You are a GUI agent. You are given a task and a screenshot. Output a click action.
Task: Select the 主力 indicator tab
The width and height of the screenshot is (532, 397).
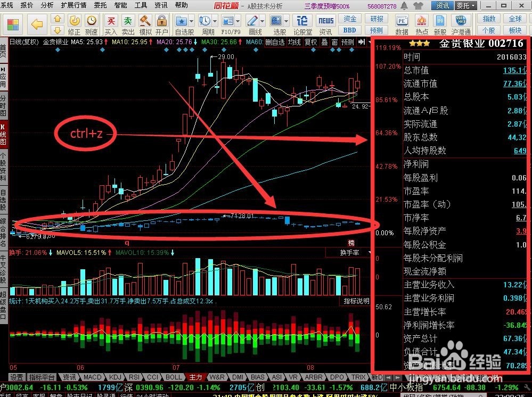195,377
